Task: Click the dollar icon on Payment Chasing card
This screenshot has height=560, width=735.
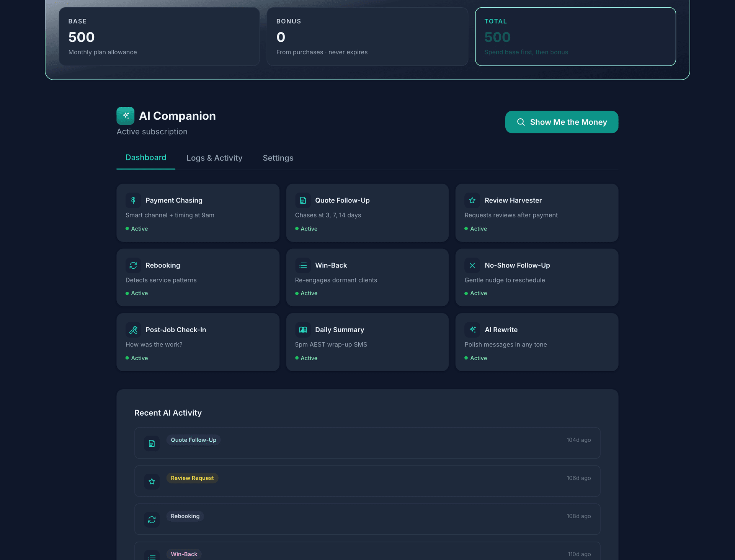Action: point(133,200)
